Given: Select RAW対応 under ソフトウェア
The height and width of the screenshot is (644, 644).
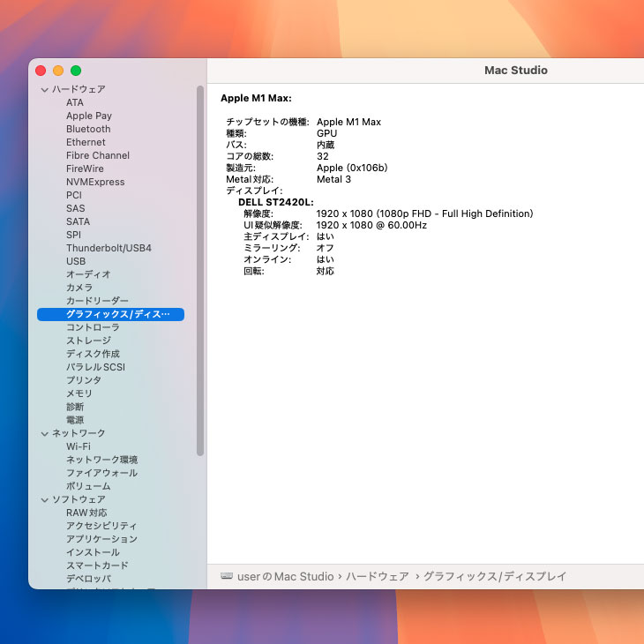Looking at the screenshot, I should click(86, 513).
